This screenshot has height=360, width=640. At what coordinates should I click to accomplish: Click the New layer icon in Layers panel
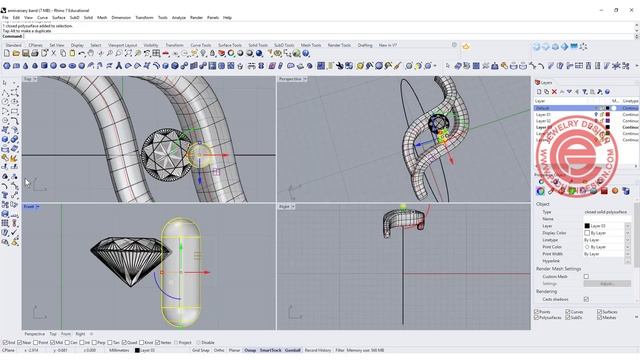[539, 92]
